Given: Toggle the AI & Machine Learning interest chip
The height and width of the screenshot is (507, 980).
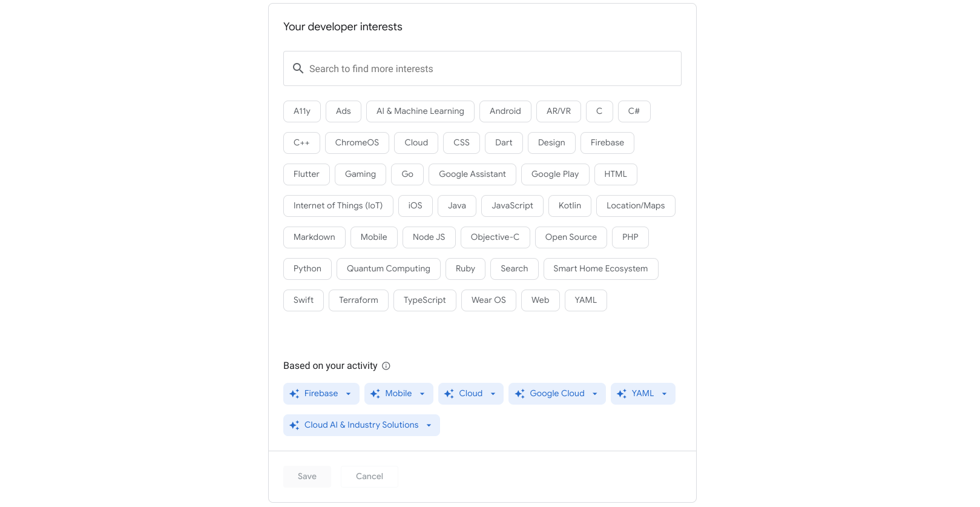Looking at the screenshot, I should 420,111.
